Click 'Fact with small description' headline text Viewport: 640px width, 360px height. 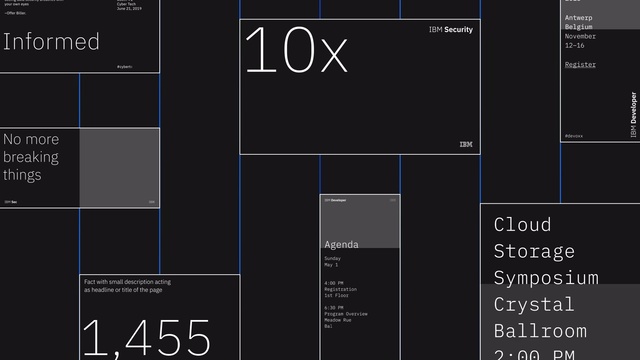[127, 286]
